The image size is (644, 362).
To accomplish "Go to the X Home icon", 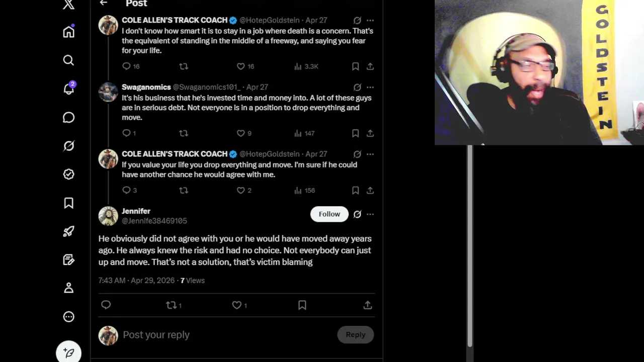I will (68, 32).
